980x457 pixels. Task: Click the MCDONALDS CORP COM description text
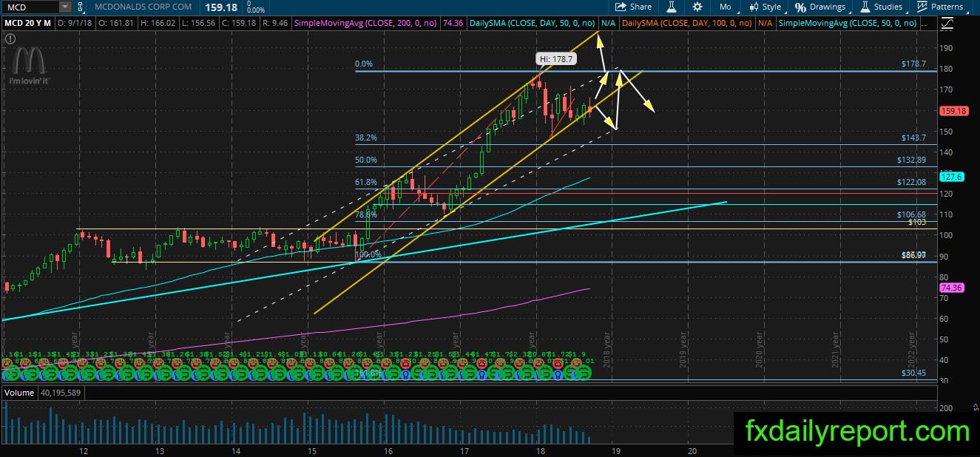tap(143, 7)
